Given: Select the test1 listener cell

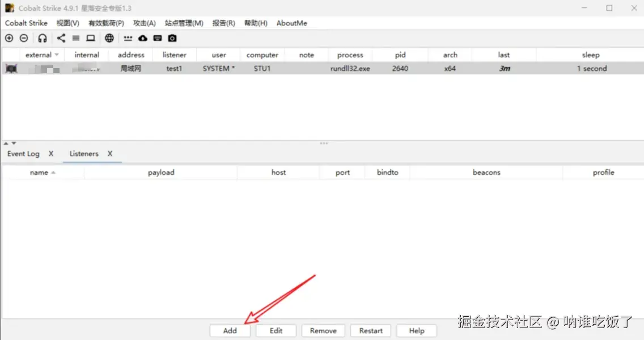Looking at the screenshot, I should point(175,69).
